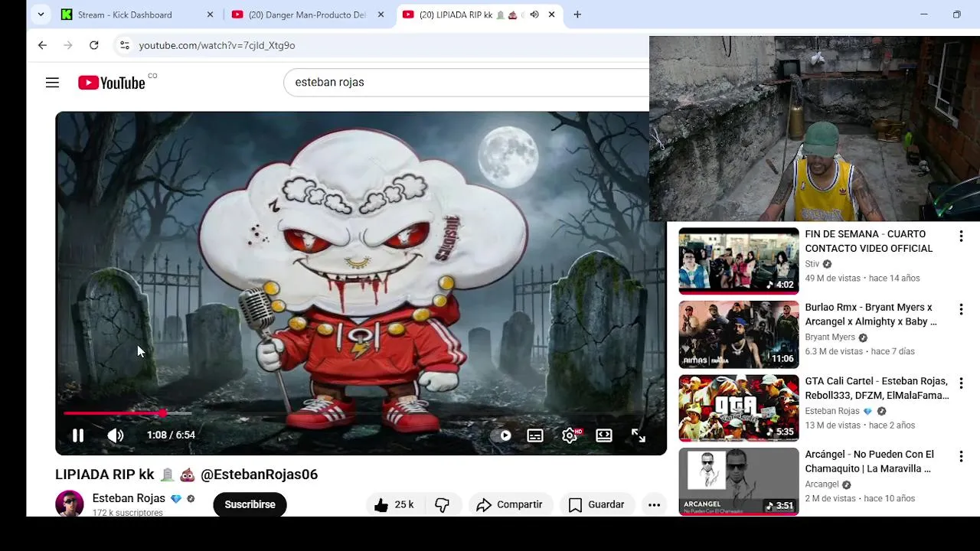Viewport: 980px width, 551px height.
Task: Open the Stiv channel name
Action: (x=812, y=264)
